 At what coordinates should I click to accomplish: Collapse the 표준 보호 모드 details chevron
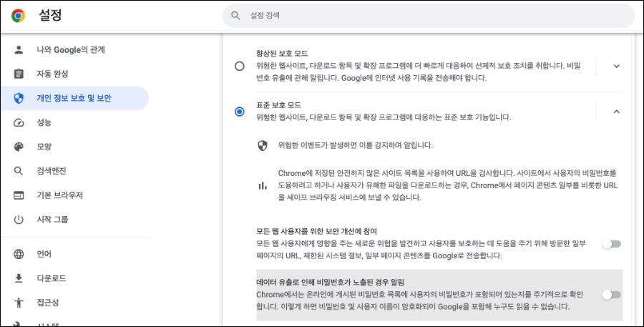pyautogui.click(x=617, y=112)
